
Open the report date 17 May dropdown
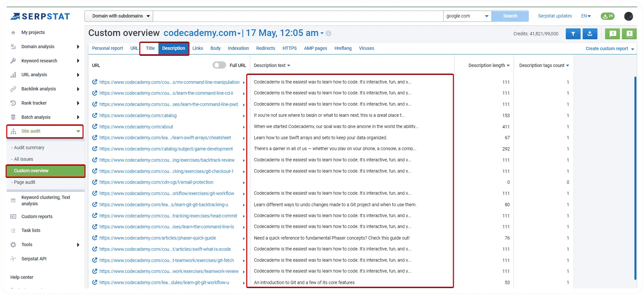(x=285, y=33)
